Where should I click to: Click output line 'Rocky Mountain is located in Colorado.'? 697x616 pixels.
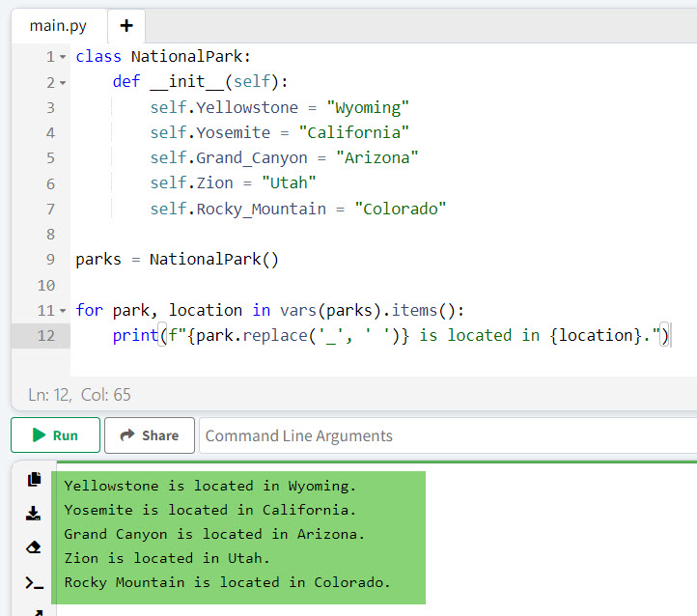point(227,582)
